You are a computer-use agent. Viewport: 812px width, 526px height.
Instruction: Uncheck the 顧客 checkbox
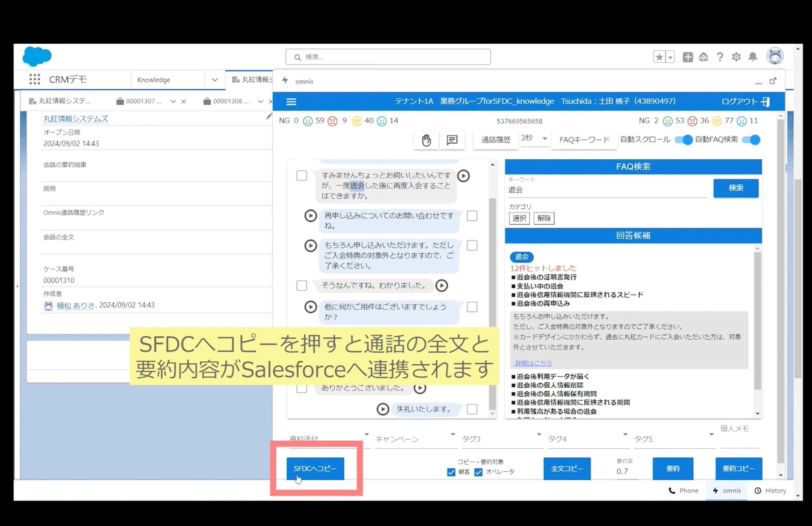(x=451, y=472)
